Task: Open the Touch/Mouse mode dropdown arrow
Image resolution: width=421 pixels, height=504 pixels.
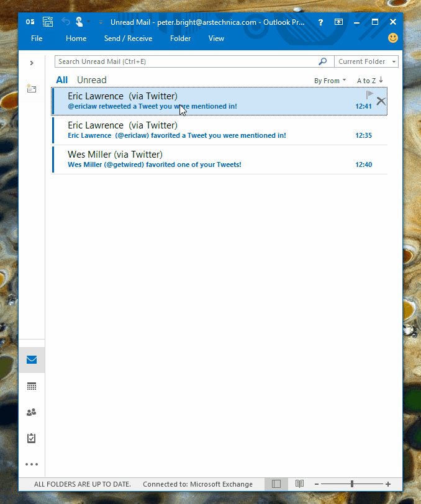Action: coord(88,22)
